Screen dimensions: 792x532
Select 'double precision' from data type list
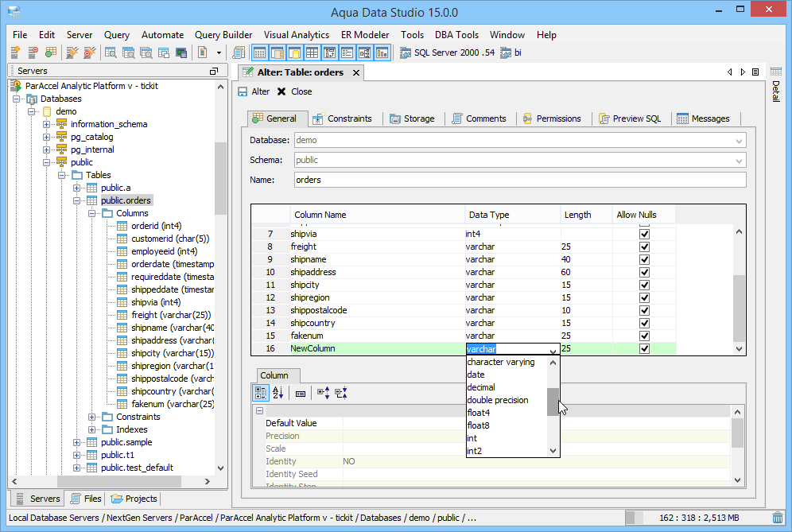click(x=498, y=400)
